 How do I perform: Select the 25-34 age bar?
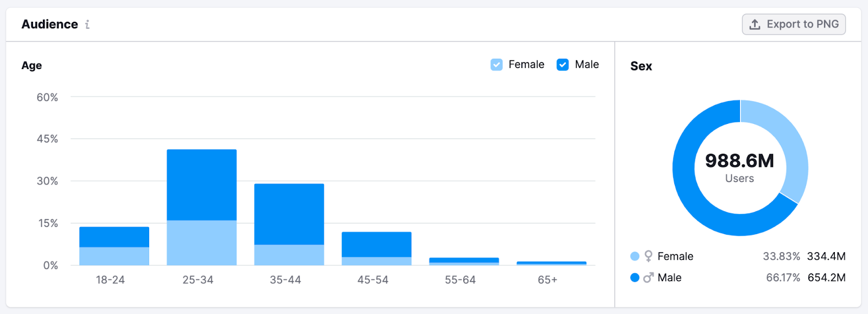click(201, 206)
